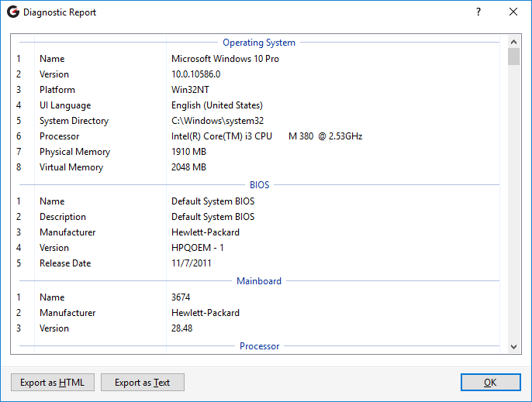Select the release date 11/7/2011
Screen dimensions: 532x402
[x=192, y=263]
